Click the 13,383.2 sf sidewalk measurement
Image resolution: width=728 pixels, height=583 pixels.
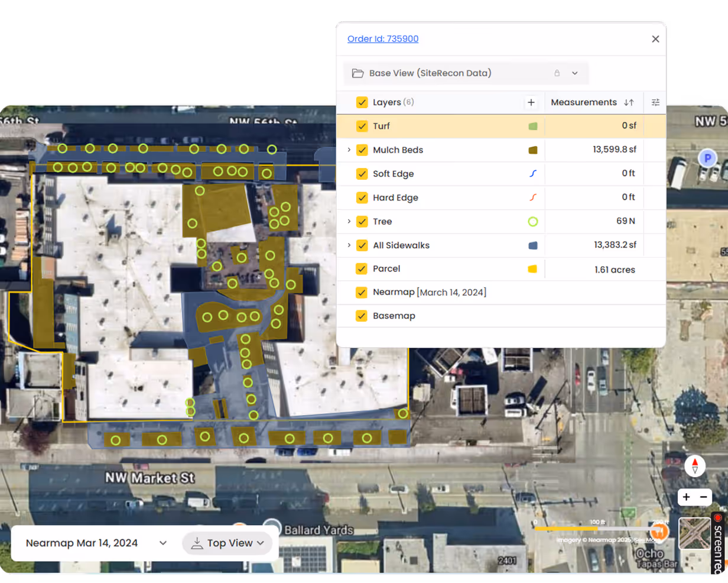615,245
